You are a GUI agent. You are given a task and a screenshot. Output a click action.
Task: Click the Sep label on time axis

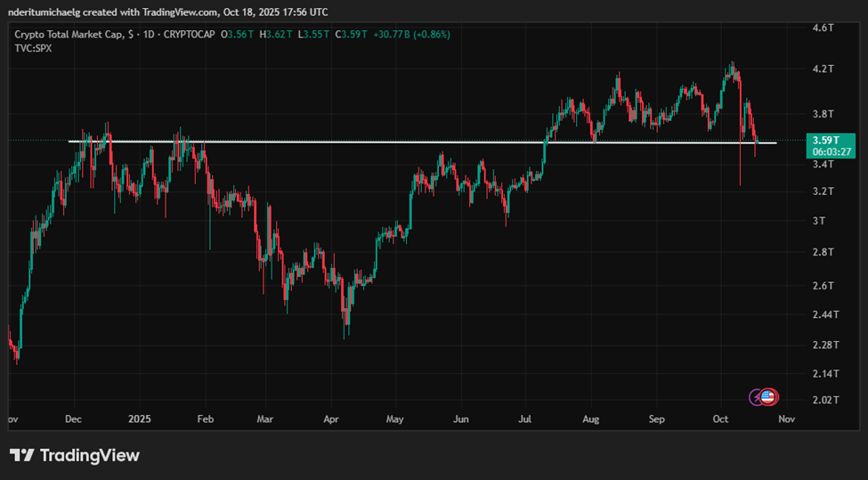[656, 419]
